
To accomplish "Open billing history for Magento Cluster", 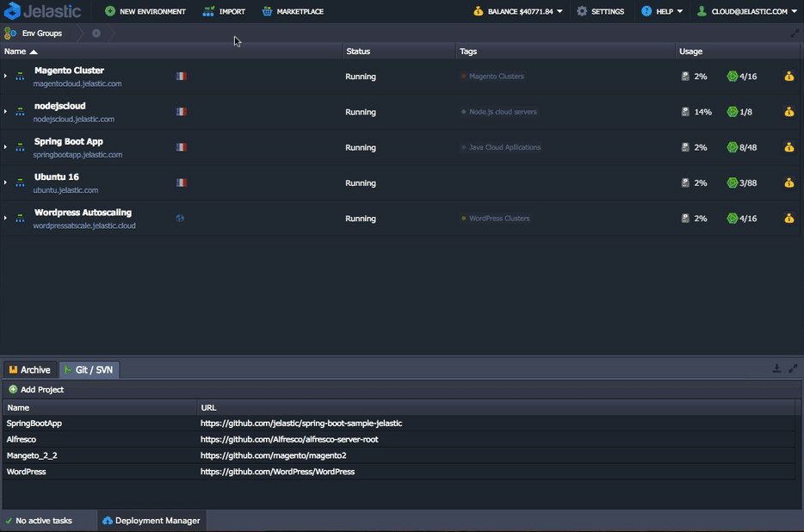I will point(789,77).
